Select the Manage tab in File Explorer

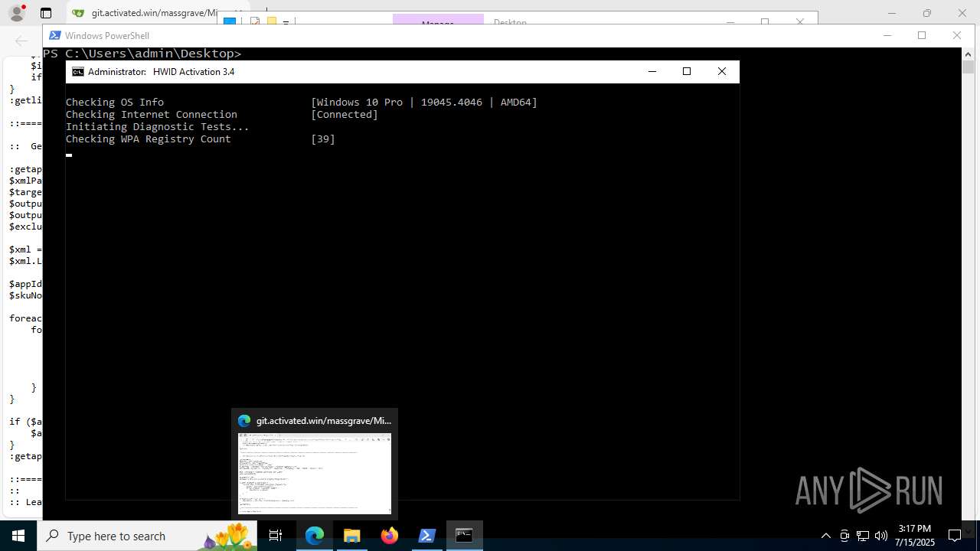tap(438, 20)
